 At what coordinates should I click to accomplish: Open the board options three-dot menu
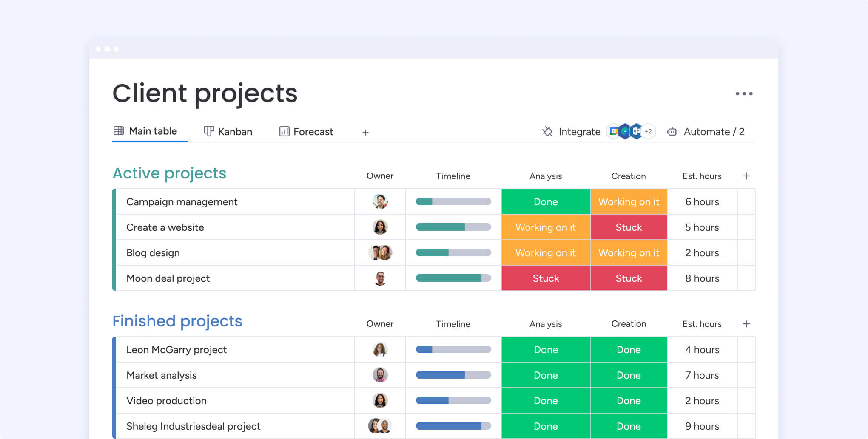click(743, 93)
